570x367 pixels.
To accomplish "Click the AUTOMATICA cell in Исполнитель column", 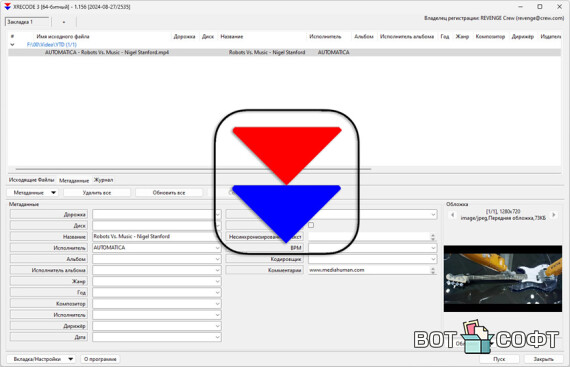I will 333,52.
